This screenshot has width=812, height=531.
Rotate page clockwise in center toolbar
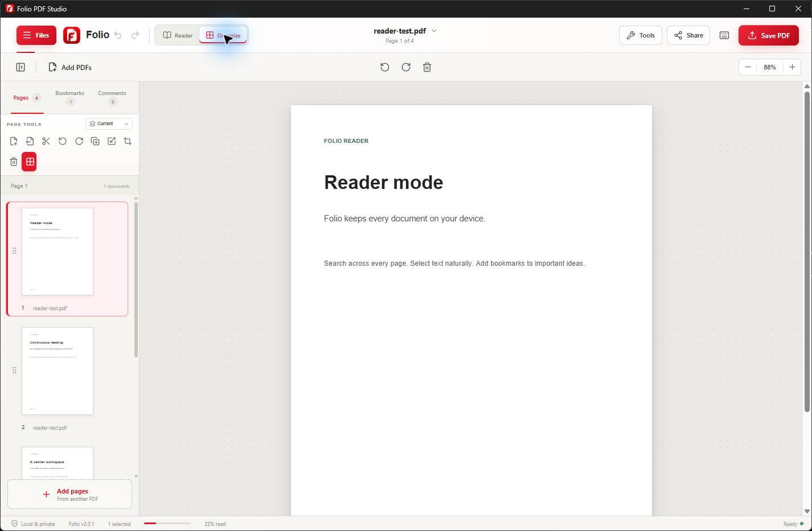(x=406, y=67)
